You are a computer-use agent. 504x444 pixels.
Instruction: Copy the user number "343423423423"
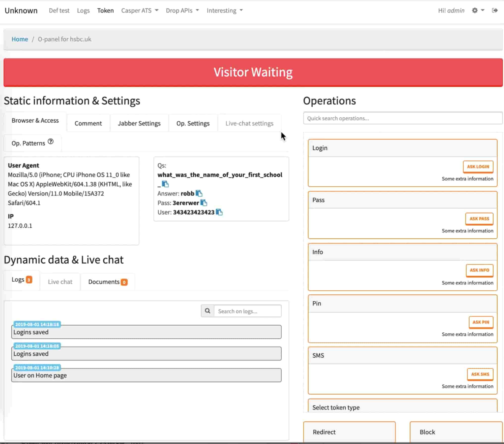point(219,212)
